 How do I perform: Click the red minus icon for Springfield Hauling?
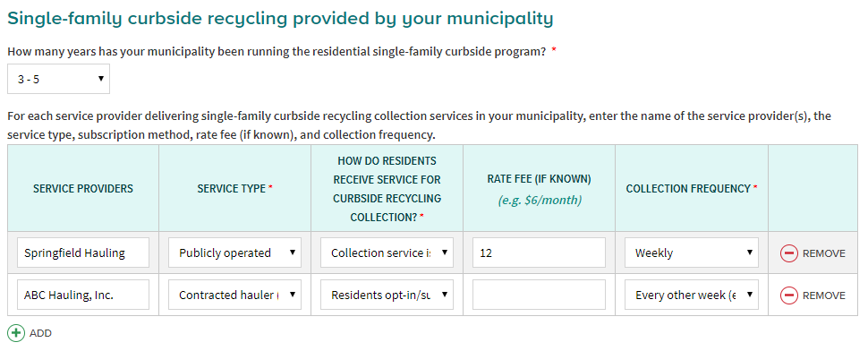(x=789, y=253)
